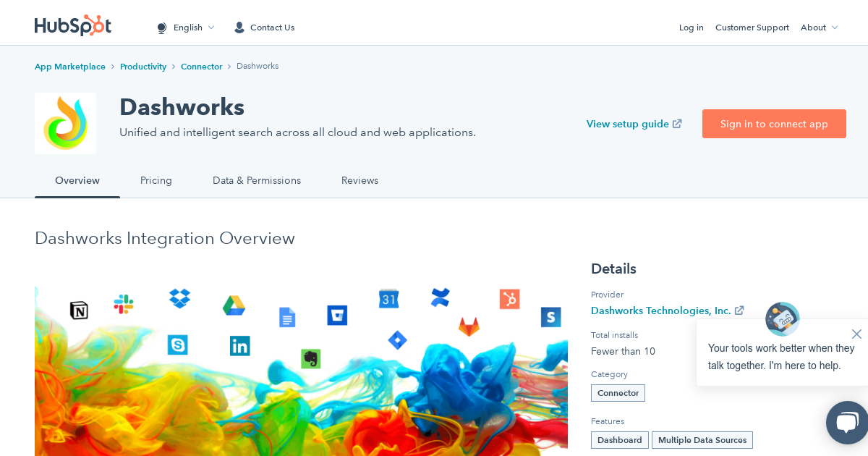Click the "Details" heading
Image resolution: width=868 pixels, height=456 pixels.
point(613,269)
